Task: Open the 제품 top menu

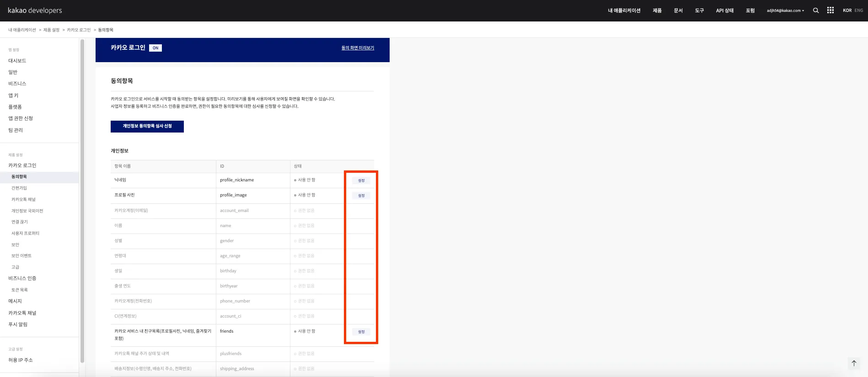Action: tap(657, 11)
